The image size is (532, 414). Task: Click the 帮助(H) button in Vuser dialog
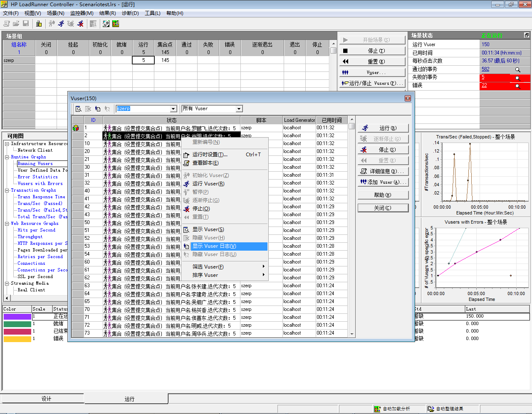tap(383, 195)
